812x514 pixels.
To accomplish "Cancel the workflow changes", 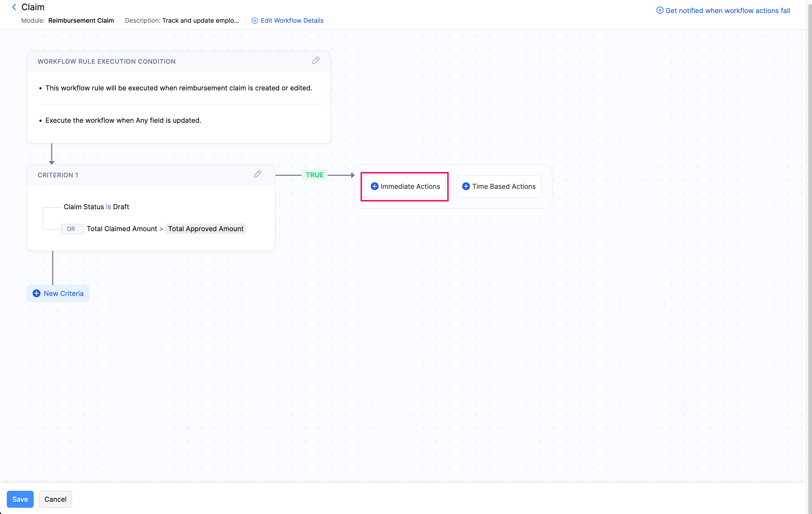I will click(x=55, y=499).
